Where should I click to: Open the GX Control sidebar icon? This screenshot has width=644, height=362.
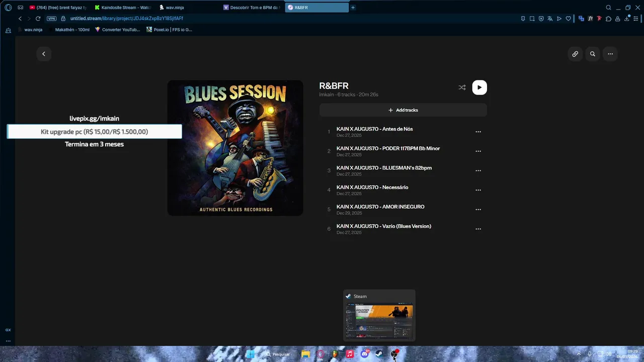pyautogui.click(x=8, y=330)
